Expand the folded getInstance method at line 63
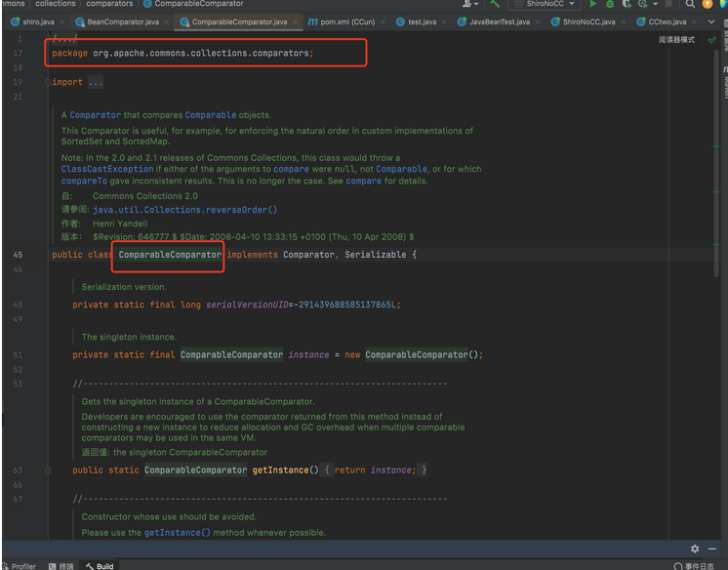The image size is (728, 570). pos(48,470)
